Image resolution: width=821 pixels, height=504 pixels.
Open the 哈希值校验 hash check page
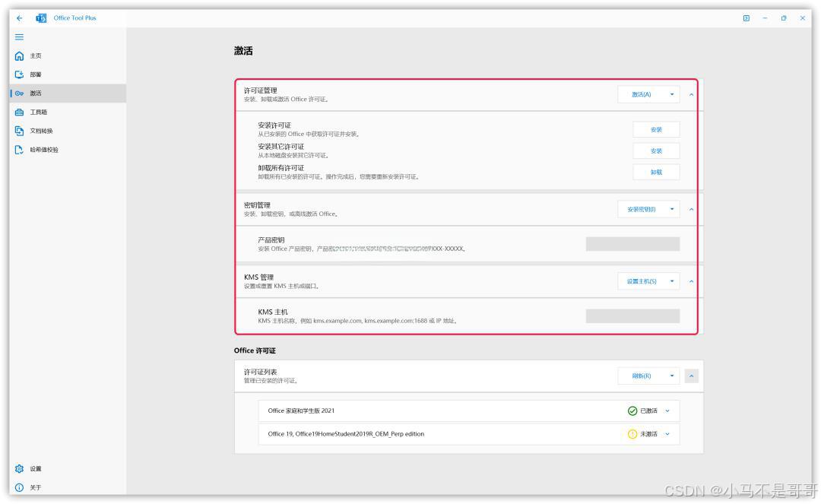pos(68,150)
